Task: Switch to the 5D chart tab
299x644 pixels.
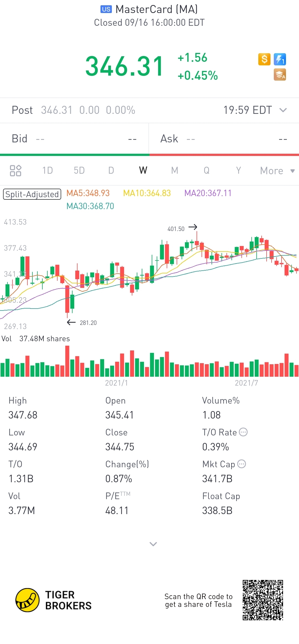Action: pyautogui.click(x=79, y=170)
